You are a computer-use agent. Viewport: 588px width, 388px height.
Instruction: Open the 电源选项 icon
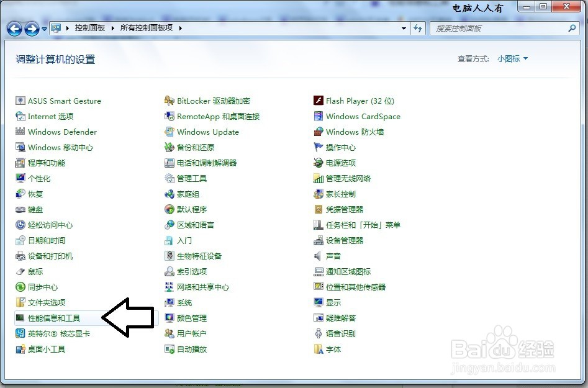coord(319,163)
